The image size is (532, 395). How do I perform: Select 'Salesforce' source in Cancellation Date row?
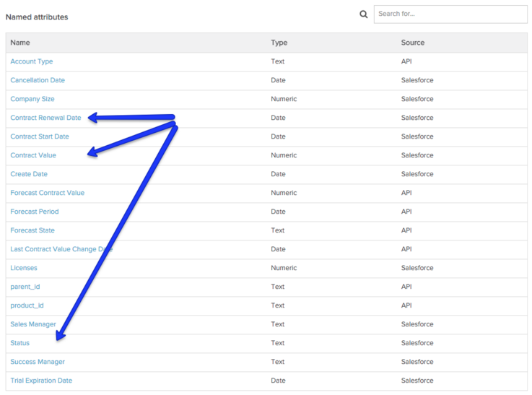coord(417,80)
